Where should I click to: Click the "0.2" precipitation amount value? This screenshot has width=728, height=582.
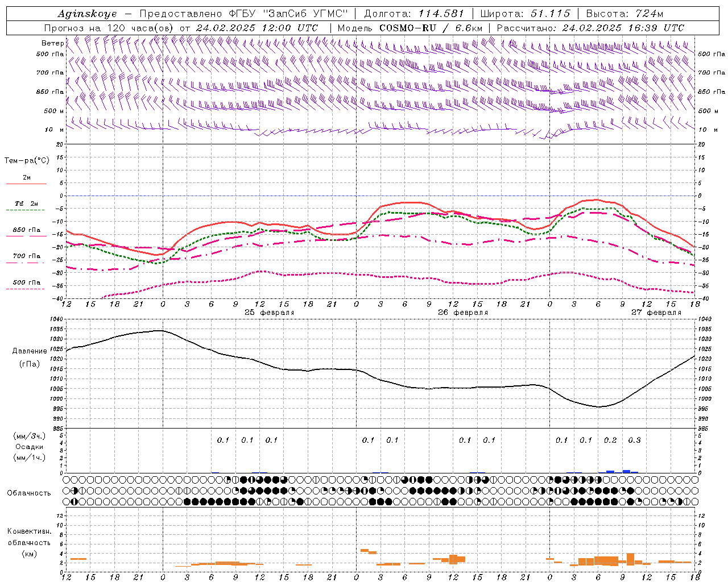(x=610, y=440)
